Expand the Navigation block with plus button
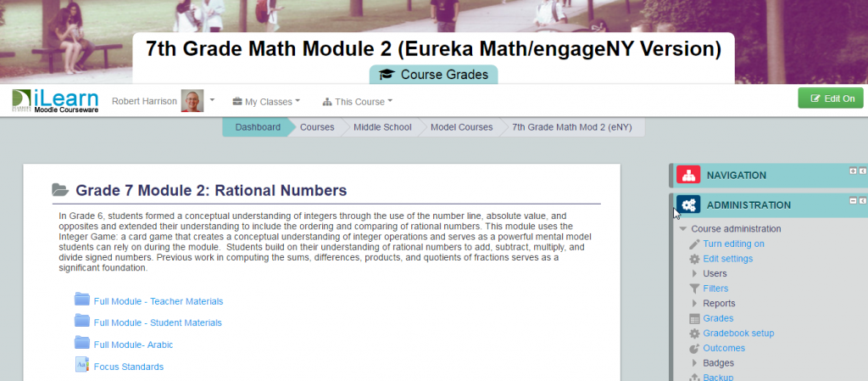The image size is (868, 381). [x=853, y=171]
